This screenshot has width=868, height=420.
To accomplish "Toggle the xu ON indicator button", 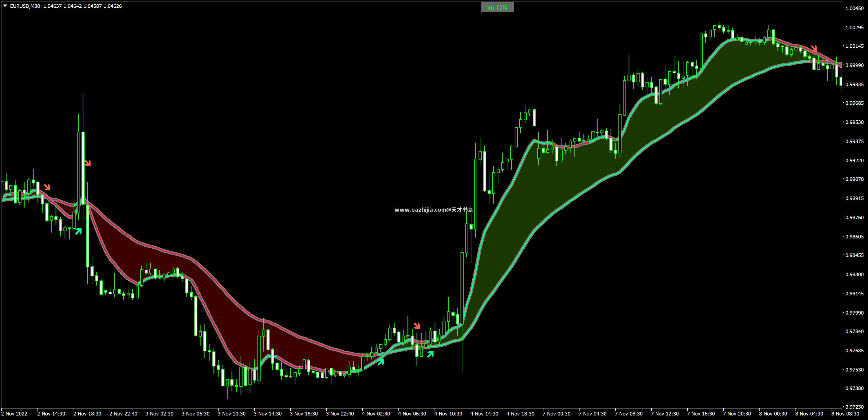I will [497, 7].
